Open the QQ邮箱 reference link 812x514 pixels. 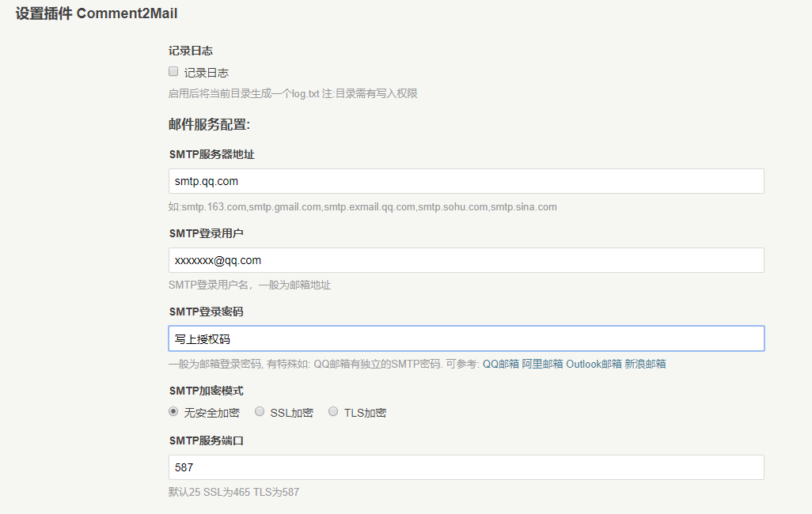click(x=501, y=364)
